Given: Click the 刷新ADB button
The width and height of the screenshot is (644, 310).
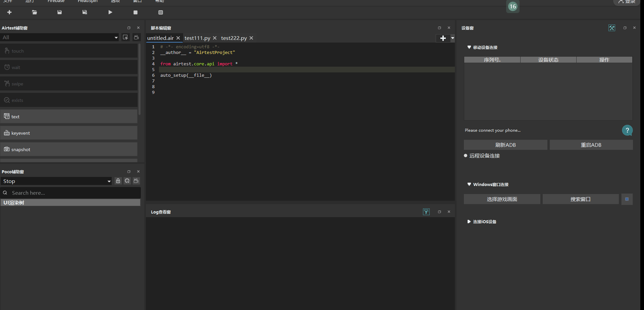Looking at the screenshot, I should (505, 145).
